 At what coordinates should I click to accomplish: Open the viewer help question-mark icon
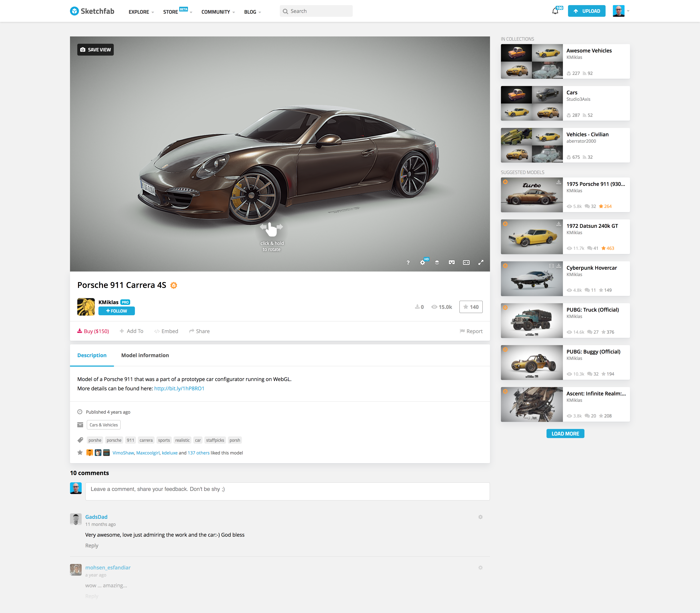(x=408, y=262)
